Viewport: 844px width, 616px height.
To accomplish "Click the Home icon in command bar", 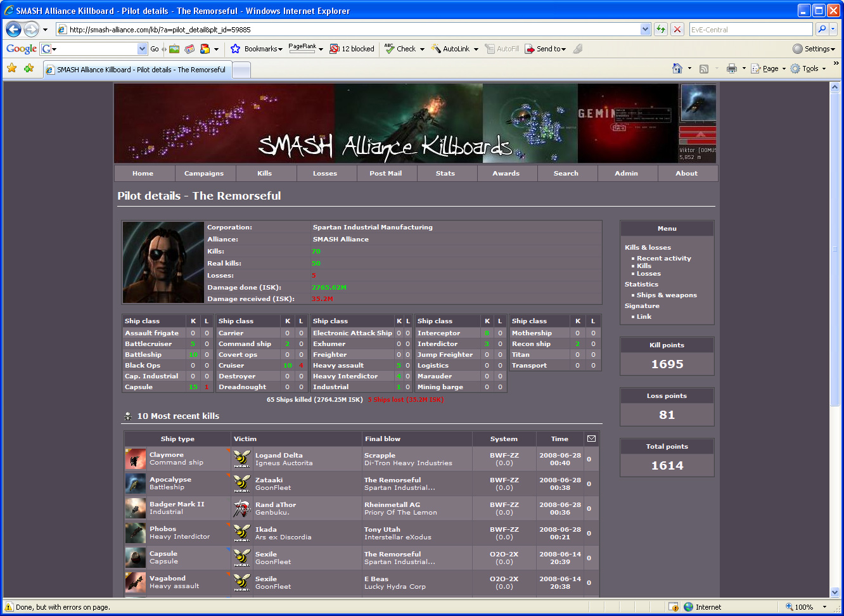I will pyautogui.click(x=677, y=68).
